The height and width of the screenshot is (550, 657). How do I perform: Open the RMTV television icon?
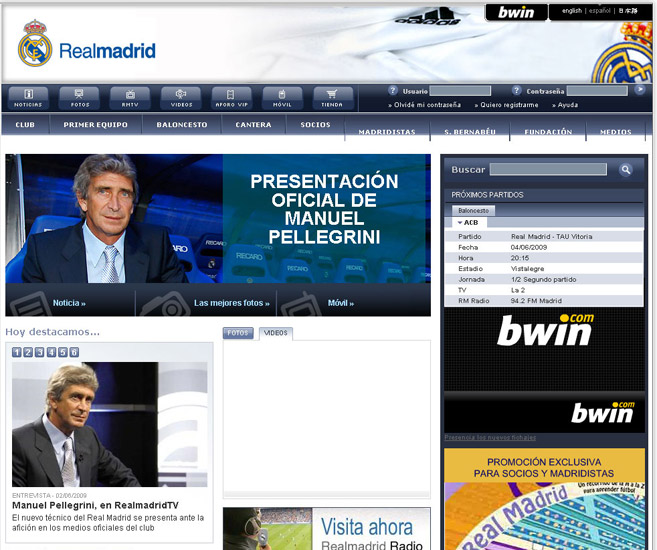pos(130,97)
